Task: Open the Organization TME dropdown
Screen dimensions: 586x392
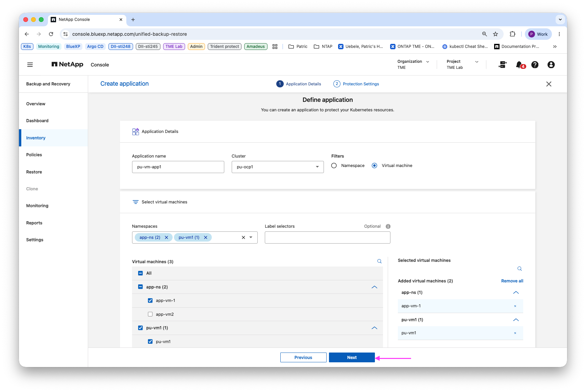Action: (413, 64)
